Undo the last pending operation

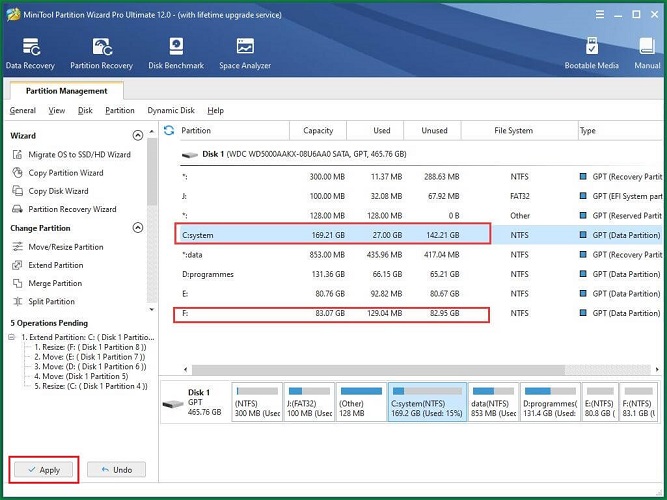(x=116, y=470)
